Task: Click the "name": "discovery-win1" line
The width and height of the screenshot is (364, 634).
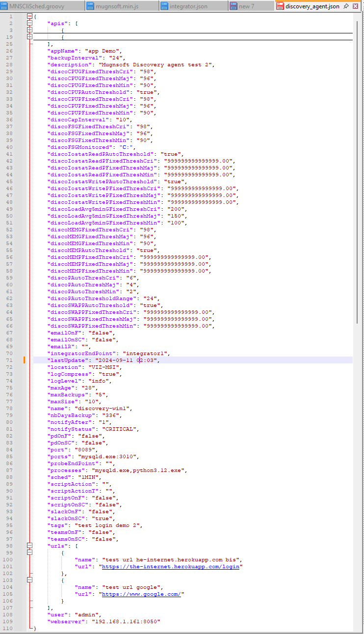Action: pyautogui.click(x=91, y=408)
